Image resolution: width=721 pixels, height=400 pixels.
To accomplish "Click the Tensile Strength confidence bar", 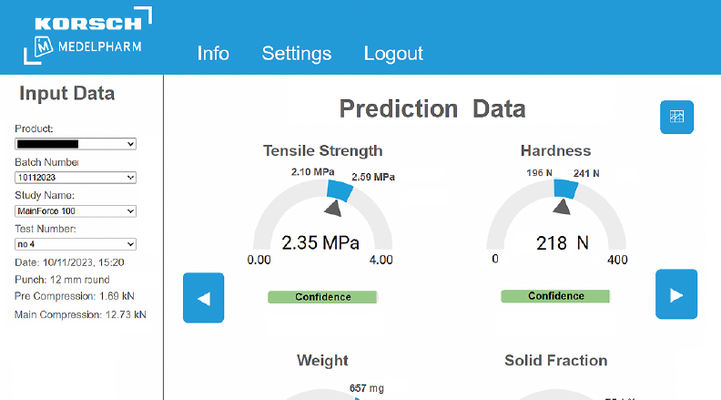I will pos(322,297).
